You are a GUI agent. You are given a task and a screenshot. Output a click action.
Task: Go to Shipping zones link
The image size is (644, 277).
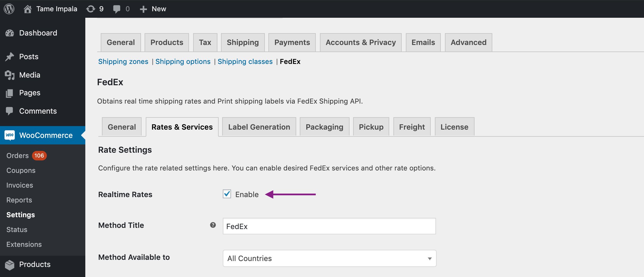tap(123, 62)
